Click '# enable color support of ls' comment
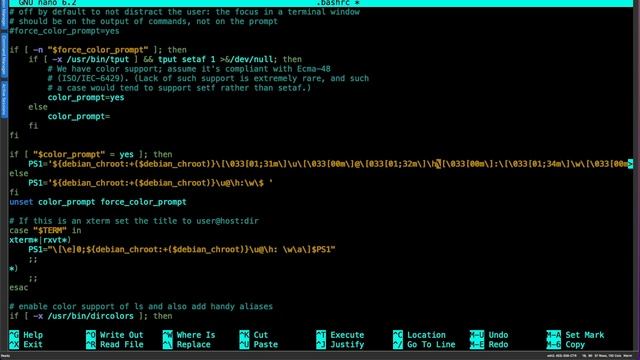Viewport: 640px width, 360px height. click(x=141, y=307)
